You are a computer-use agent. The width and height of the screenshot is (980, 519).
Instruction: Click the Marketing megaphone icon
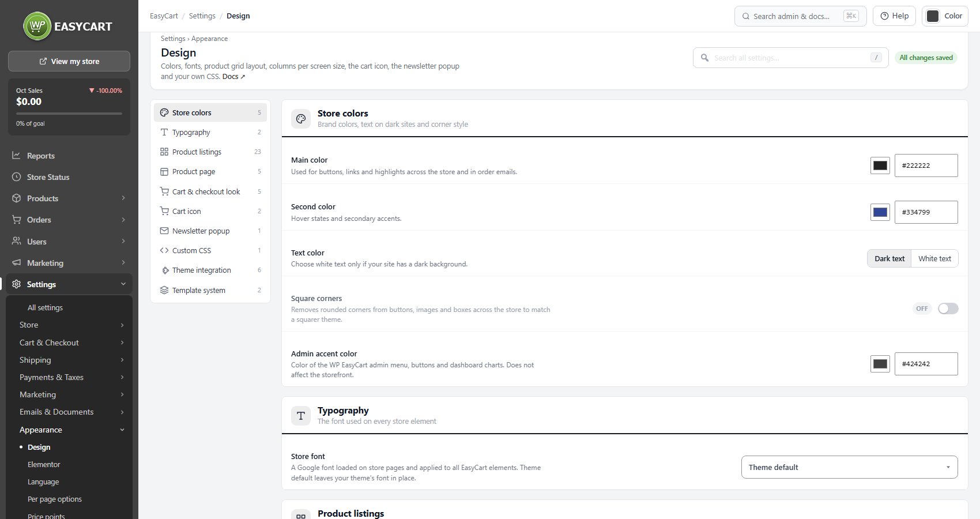pyautogui.click(x=16, y=262)
